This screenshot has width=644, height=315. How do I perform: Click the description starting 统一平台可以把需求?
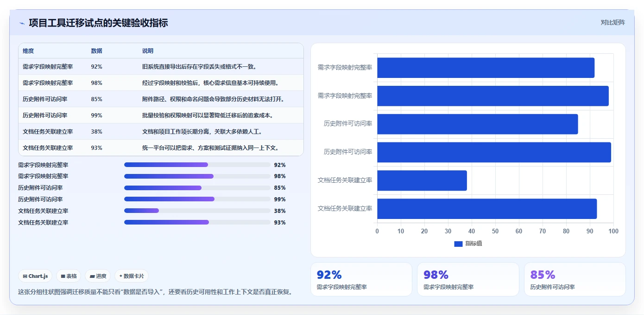click(x=210, y=148)
